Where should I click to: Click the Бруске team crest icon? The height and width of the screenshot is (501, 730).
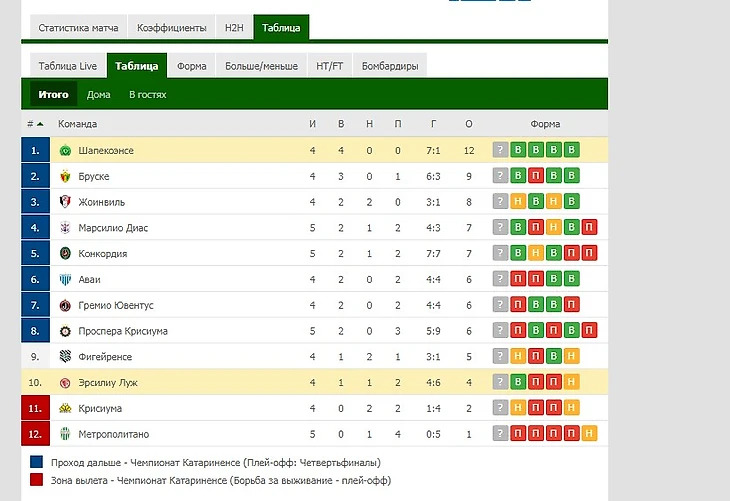coord(65,176)
